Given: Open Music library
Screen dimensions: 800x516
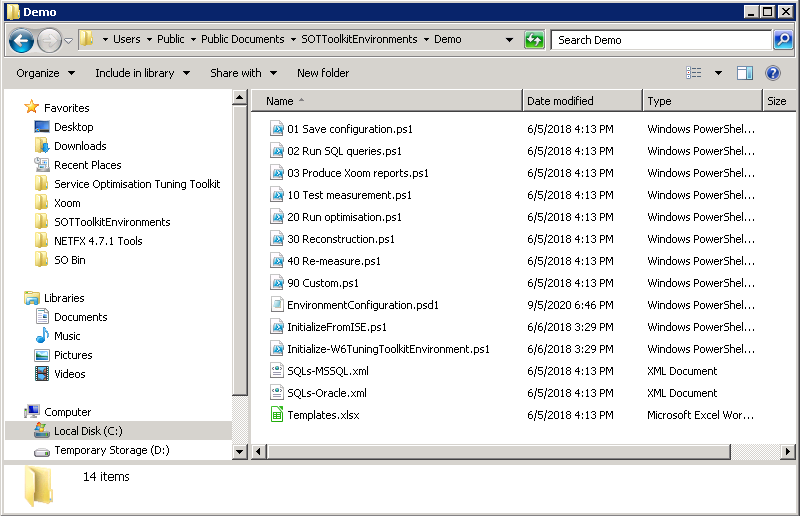Looking at the screenshot, I should point(67,336).
